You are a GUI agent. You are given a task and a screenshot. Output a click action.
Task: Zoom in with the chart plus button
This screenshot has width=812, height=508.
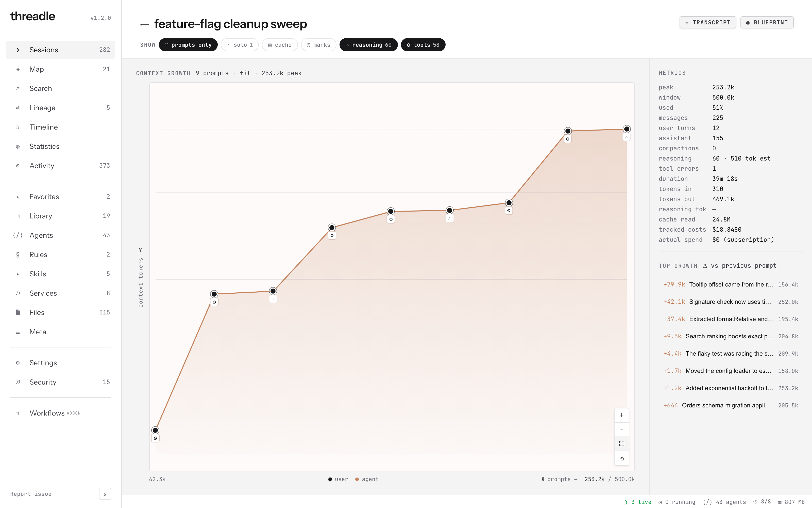click(x=621, y=415)
